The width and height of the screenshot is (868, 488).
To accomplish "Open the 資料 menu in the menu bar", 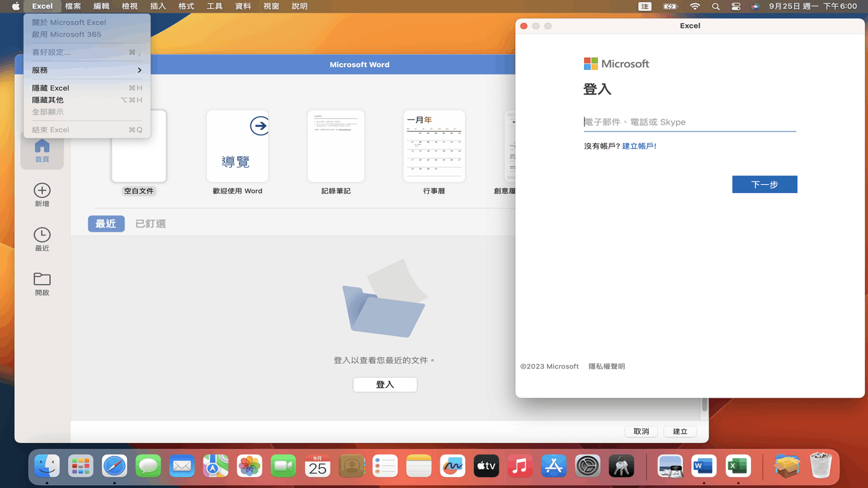I will click(x=243, y=6).
